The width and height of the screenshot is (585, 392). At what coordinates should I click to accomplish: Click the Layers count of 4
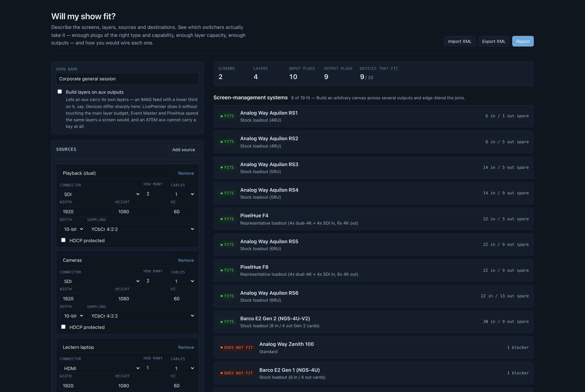click(256, 77)
